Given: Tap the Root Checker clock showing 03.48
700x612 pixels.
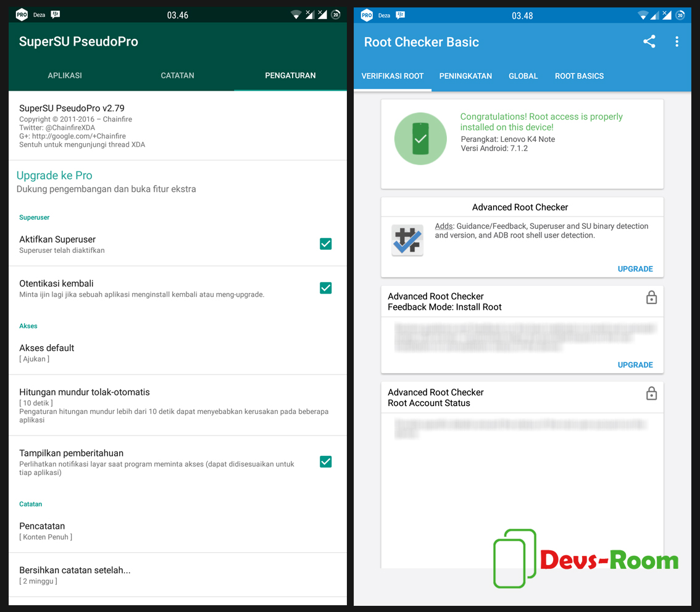Looking at the screenshot, I should coord(522,16).
